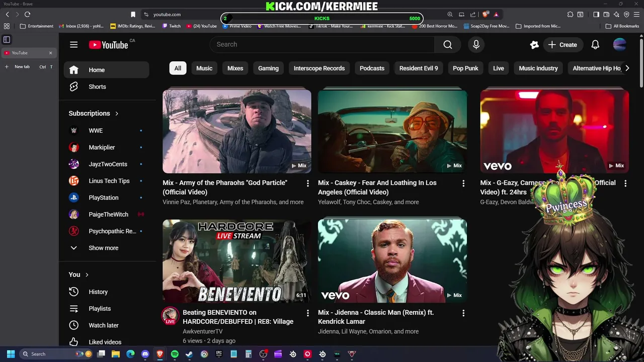Open the sparkle icon left of Create
The height and width of the screenshot is (362, 644).
pos(534,45)
